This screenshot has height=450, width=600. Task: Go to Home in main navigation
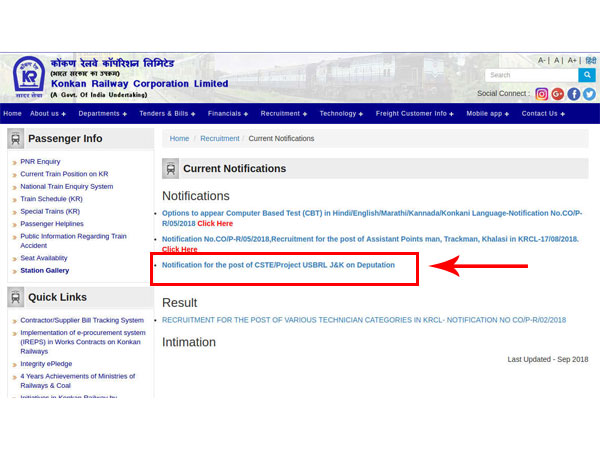pyautogui.click(x=12, y=114)
